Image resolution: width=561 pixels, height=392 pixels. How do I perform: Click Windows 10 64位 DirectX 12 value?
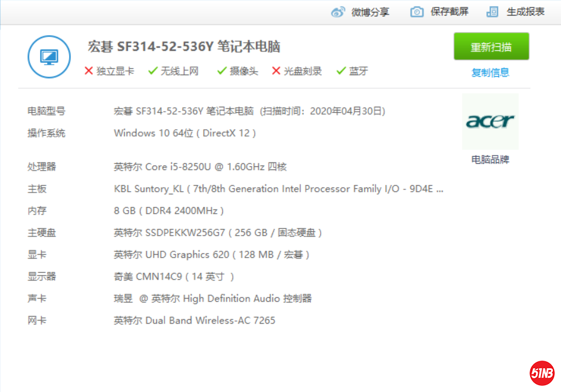(185, 134)
